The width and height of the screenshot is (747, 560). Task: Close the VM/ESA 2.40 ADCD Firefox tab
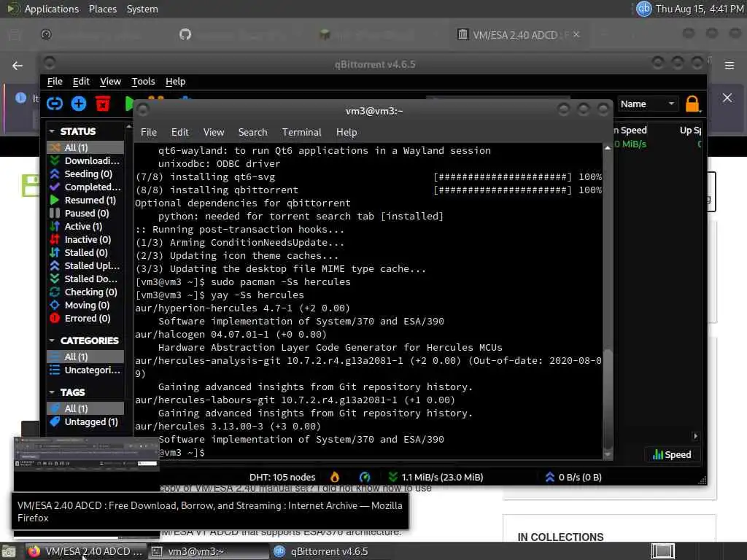576,35
